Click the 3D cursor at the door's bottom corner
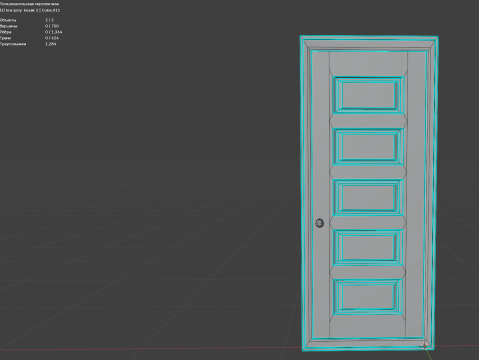Image resolution: width=480 pixels, height=360 pixels. tap(424, 346)
